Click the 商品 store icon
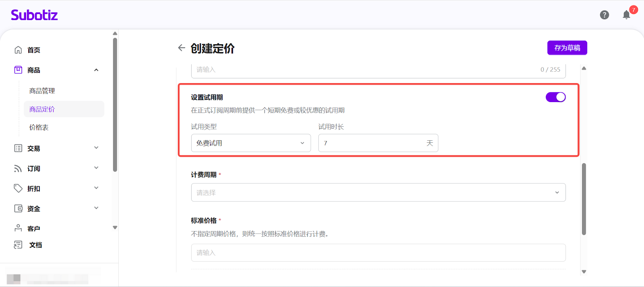The width and height of the screenshot is (644, 287). coord(18,70)
